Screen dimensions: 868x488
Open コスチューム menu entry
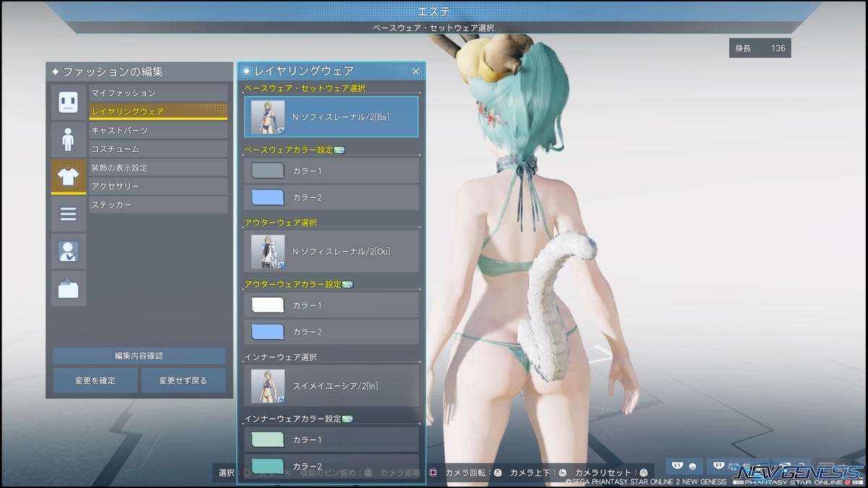click(158, 149)
